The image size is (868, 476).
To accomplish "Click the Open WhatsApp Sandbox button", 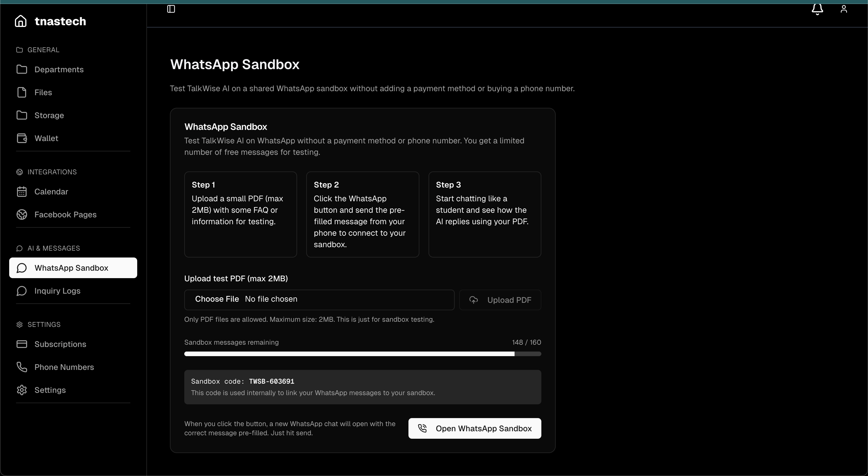I will (x=474, y=428).
